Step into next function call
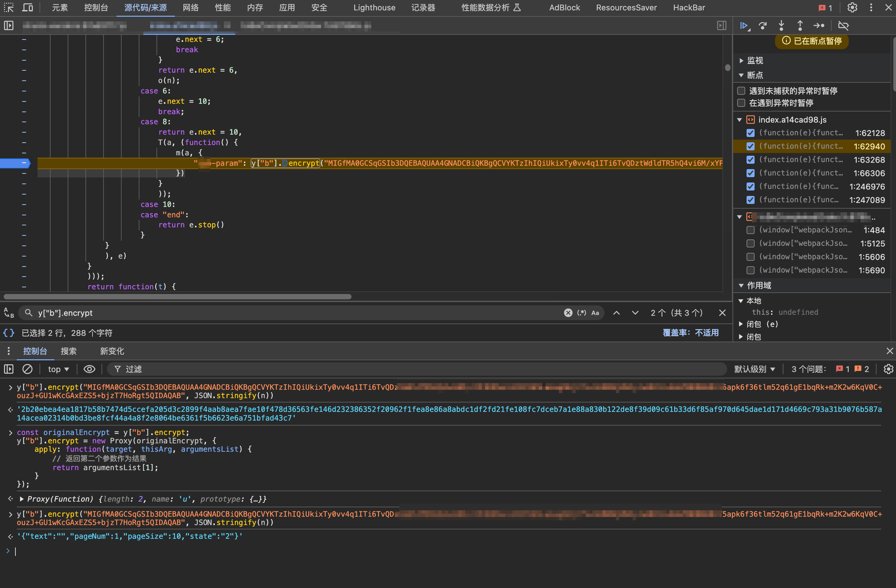 pyautogui.click(x=781, y=25)
